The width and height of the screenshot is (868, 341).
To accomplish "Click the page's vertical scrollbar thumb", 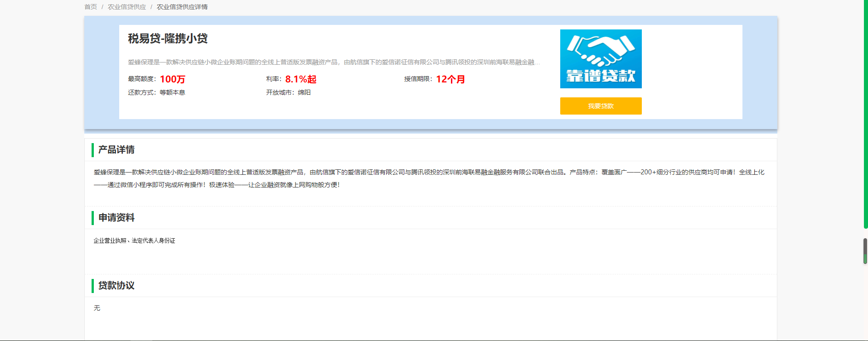I will click(x=865, y=250).
